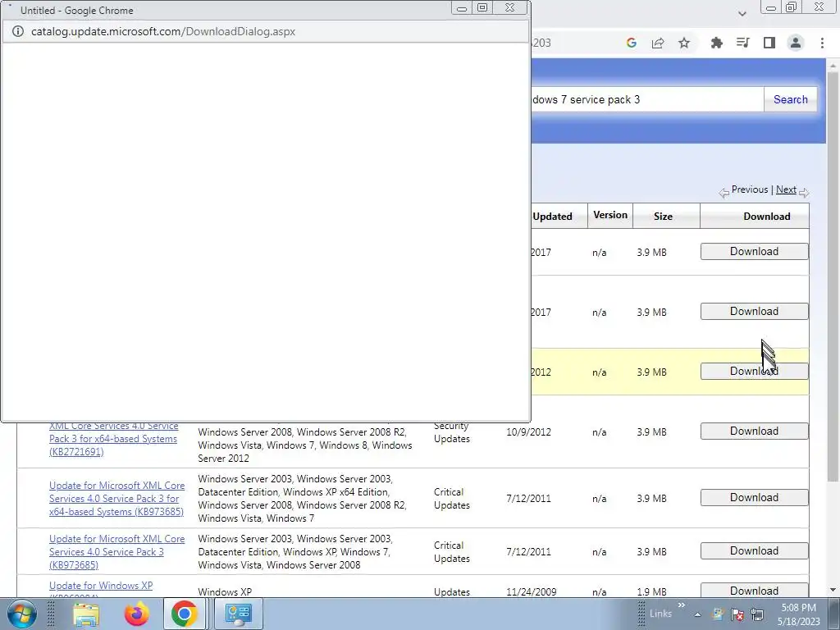840x630 pixels.
Task: Open Windows Explorer from the taskbar
Action: (85, 614)
